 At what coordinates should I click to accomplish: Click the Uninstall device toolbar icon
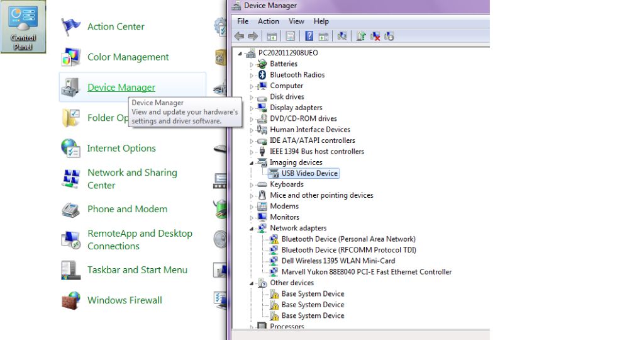[375, 36]
